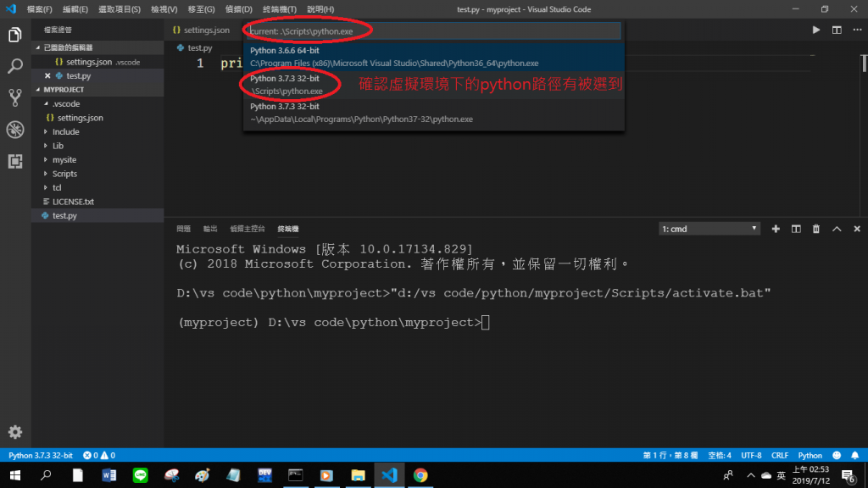Open the 終端機(T) menu
Image resolution: width=868 pixels, height=488 pixels.
point(280,9)
